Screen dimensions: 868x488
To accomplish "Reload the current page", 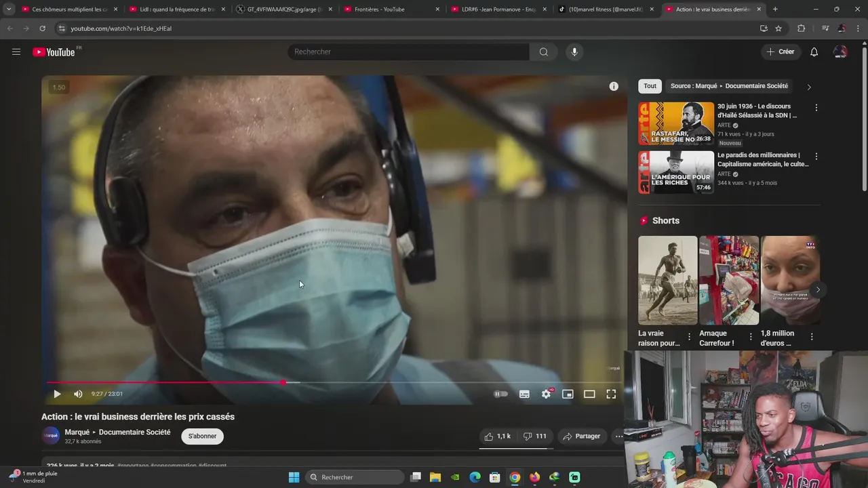I will click(x=42, y=28).
